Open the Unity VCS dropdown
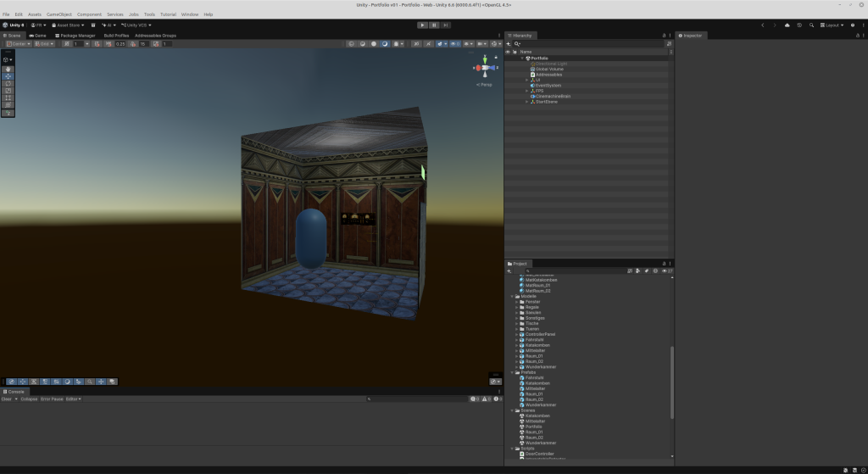Screen dimensions: 868x474 136,25
